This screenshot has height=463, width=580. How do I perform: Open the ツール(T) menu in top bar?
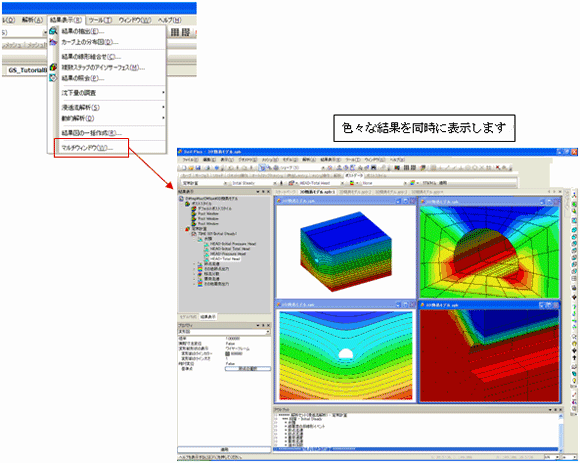point(100,20)
